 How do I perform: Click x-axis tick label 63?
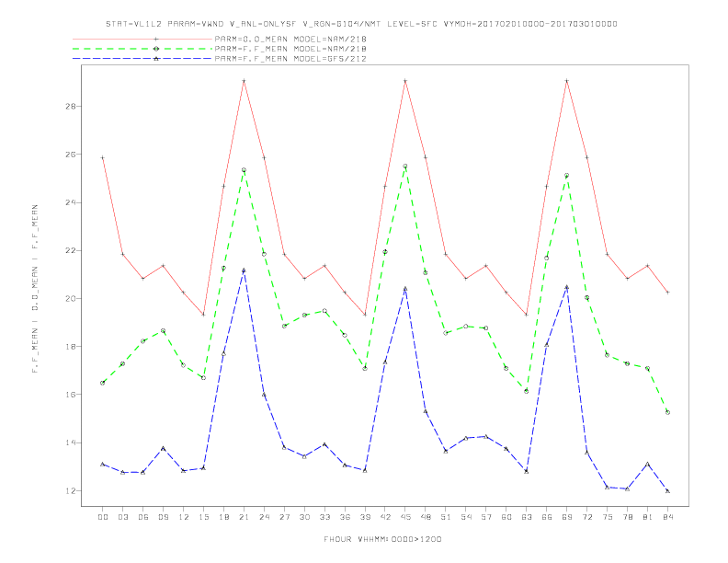527,517
